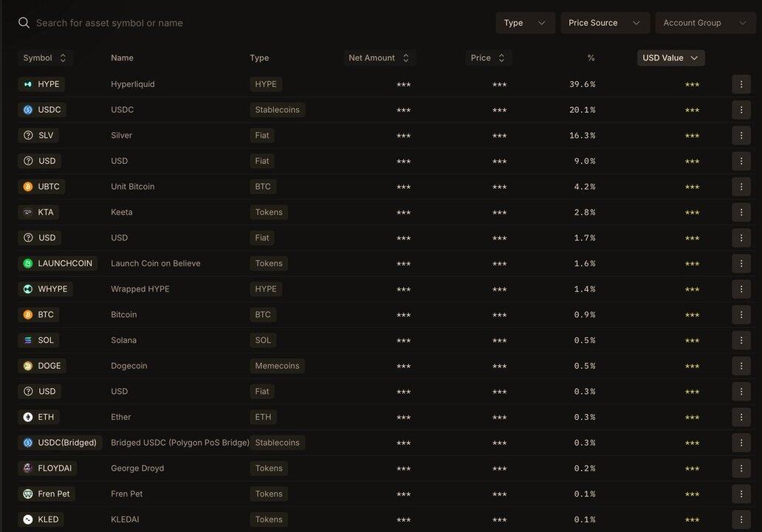Image resolution: width=762 pixels, height=532 pixels.
Task: Click the WHYPE token logo icon
Action: tap(28, 289)
